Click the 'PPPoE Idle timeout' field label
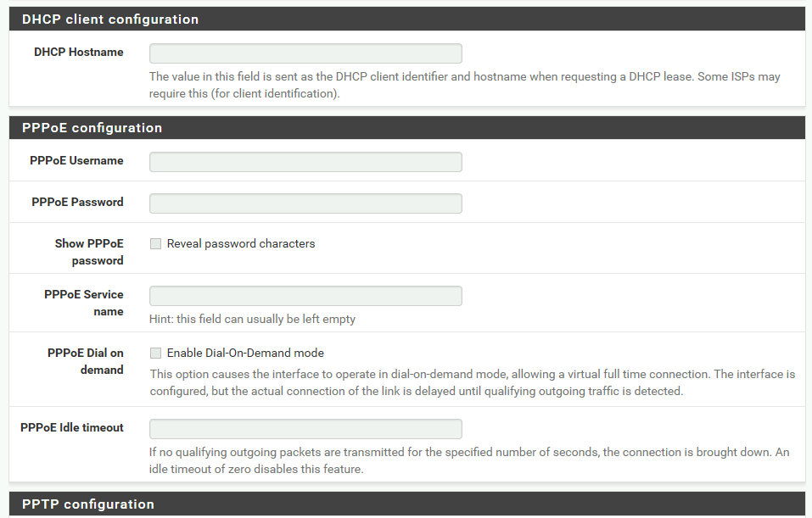812x518 pixels. (x=72, y=428)
